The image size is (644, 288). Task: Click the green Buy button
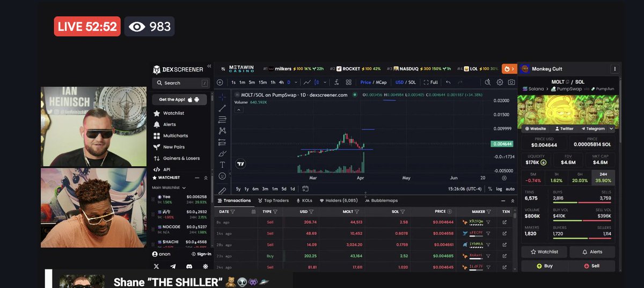coord(544,266)
